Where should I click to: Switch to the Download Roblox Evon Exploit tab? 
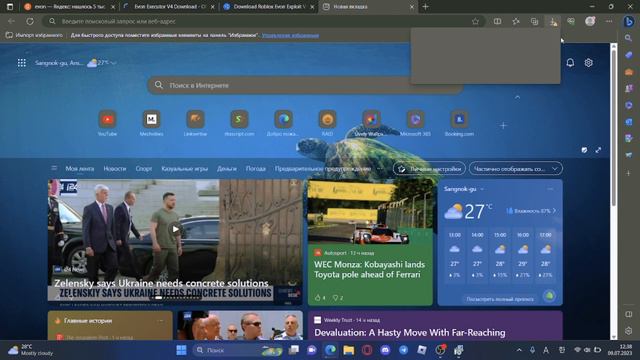click(x=269, y=7)
